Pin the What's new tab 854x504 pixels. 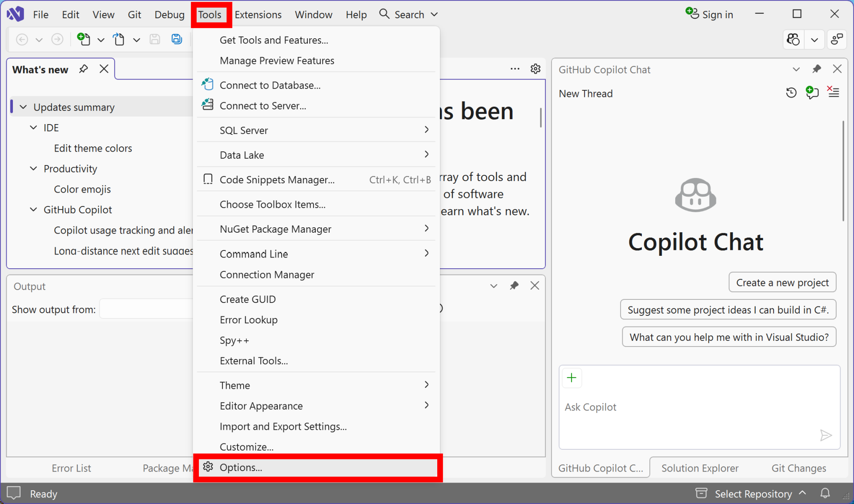click(x=83, y=69)
